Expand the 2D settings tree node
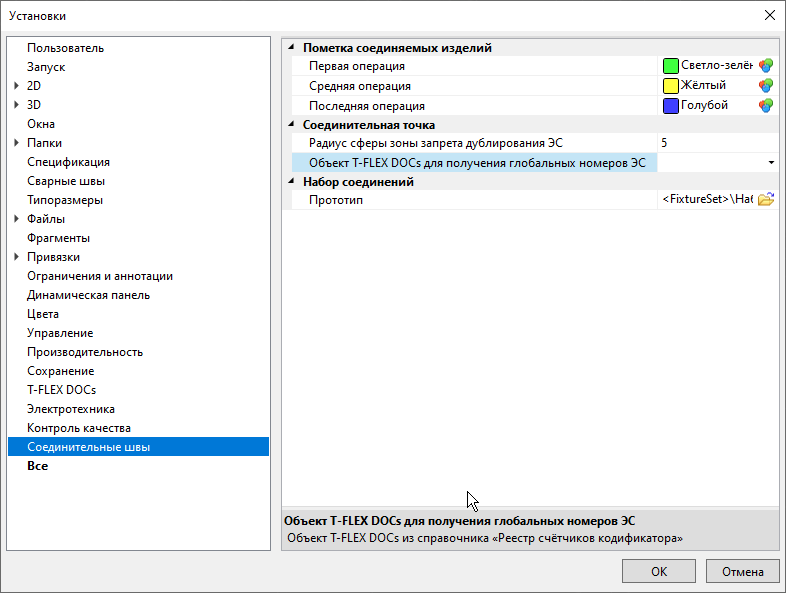 (x=16, y=86)
